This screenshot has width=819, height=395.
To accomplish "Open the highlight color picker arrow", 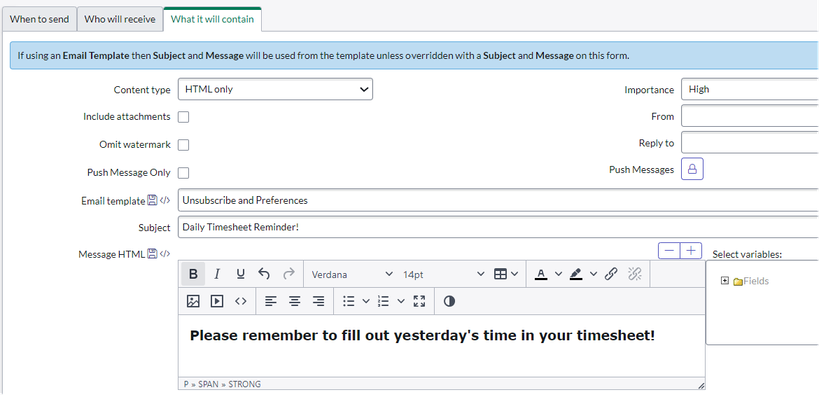I will (593, 274).
